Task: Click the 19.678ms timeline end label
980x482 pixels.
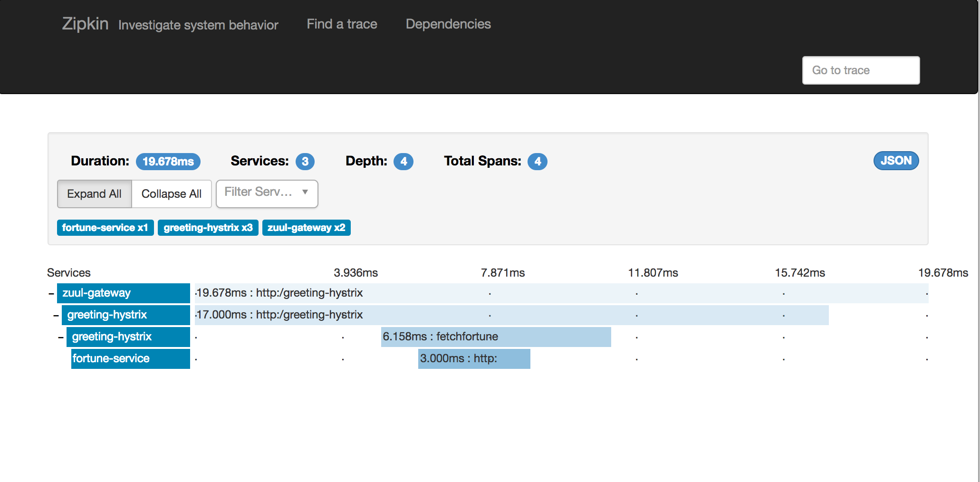Action: pos(943,273)
